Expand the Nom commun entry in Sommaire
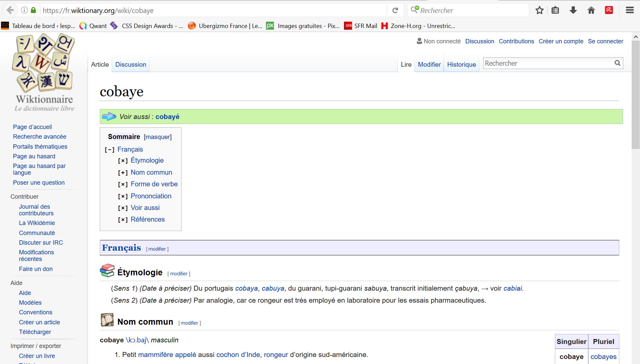The height and width of the screenshot is (364, 640). 123,173
